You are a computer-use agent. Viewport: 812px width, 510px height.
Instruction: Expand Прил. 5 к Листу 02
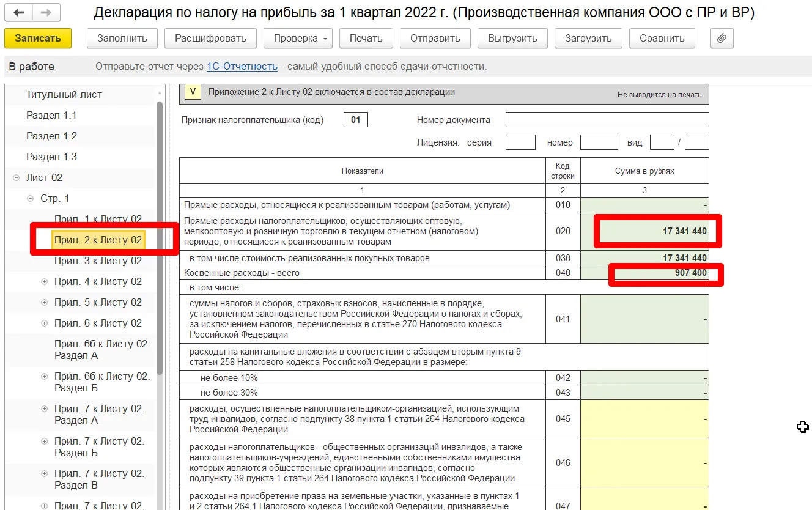[x=44, y=303]
